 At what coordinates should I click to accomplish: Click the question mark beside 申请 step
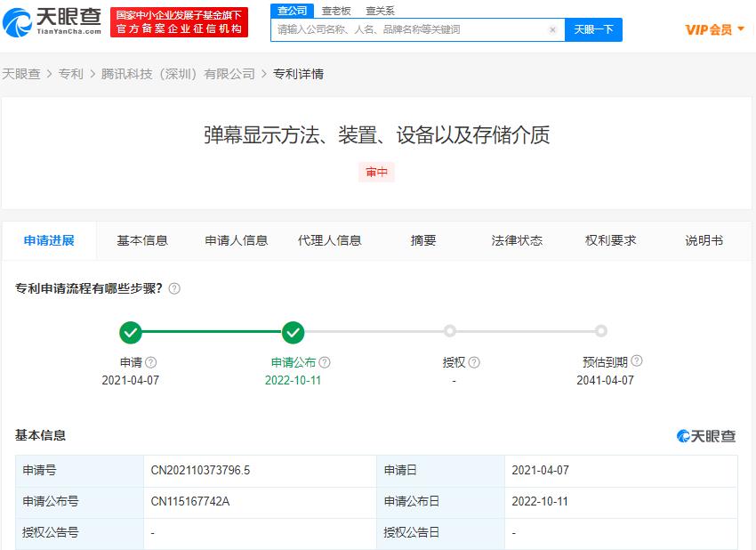click(x=151, y=362)
